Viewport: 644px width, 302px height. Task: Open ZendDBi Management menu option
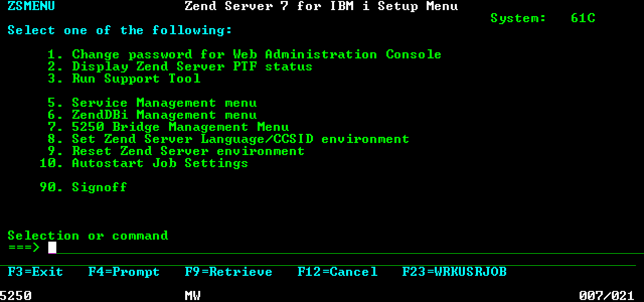[152, 115]
